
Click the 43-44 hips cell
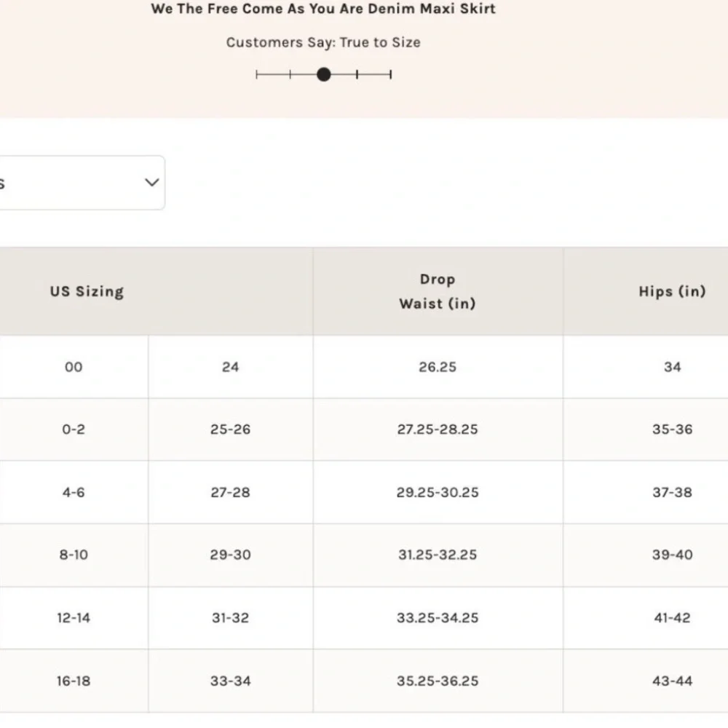(672, 681)
